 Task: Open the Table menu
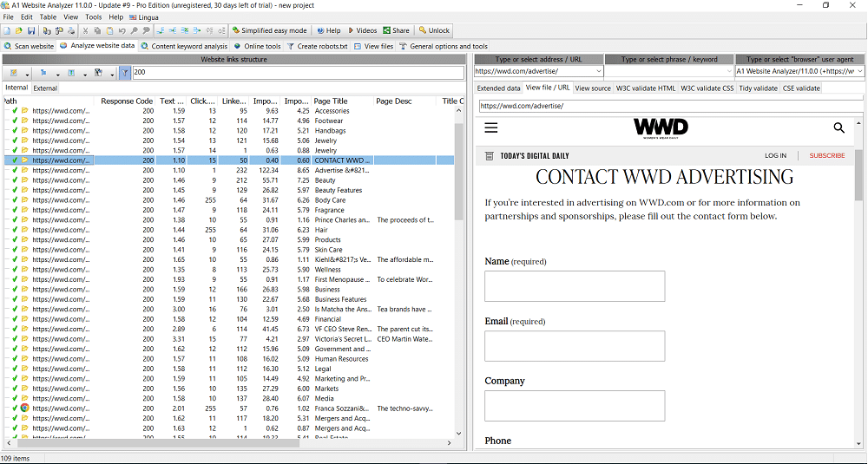point(48,17)
